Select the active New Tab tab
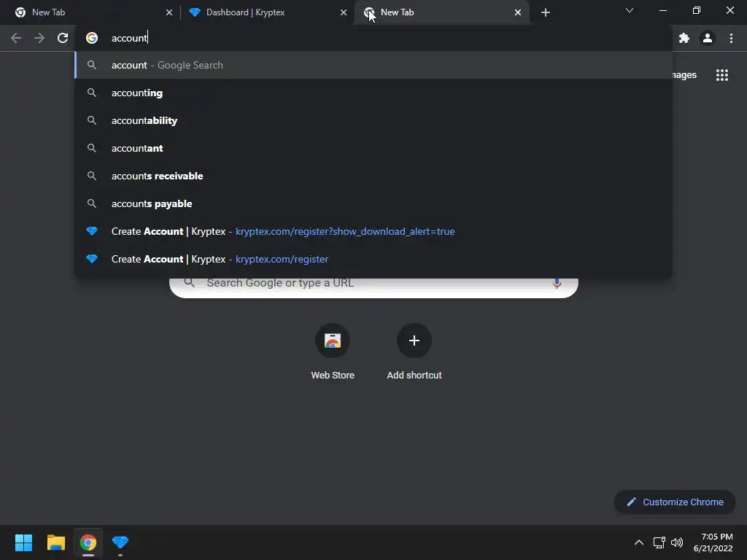Viewport: 747px width, 560px height. point(442,12)
